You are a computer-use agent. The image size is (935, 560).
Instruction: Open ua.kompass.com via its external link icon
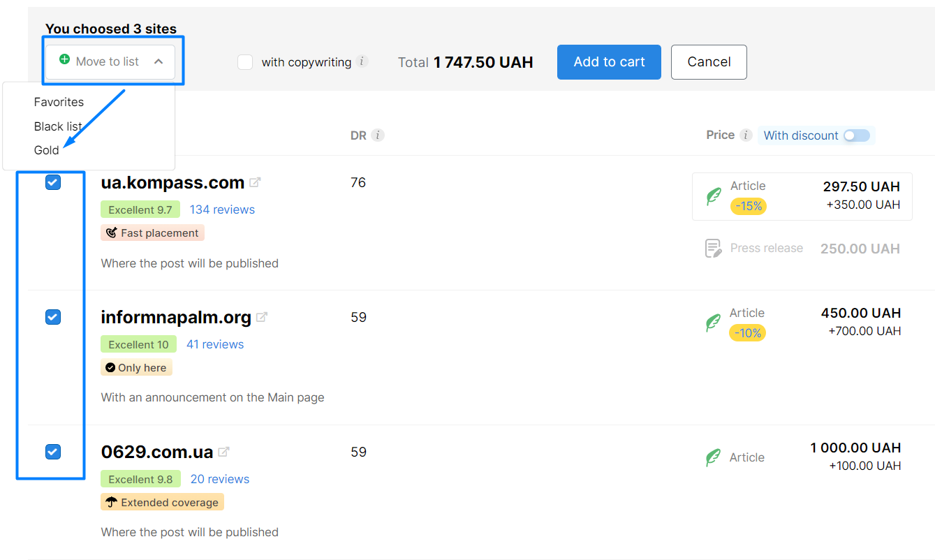[256, 182]
